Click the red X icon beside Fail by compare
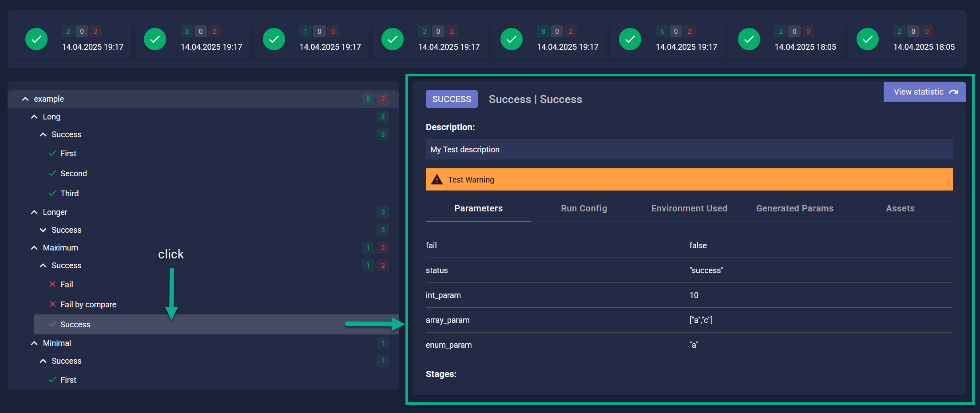The image size is (980, 413). coord(52,304)
